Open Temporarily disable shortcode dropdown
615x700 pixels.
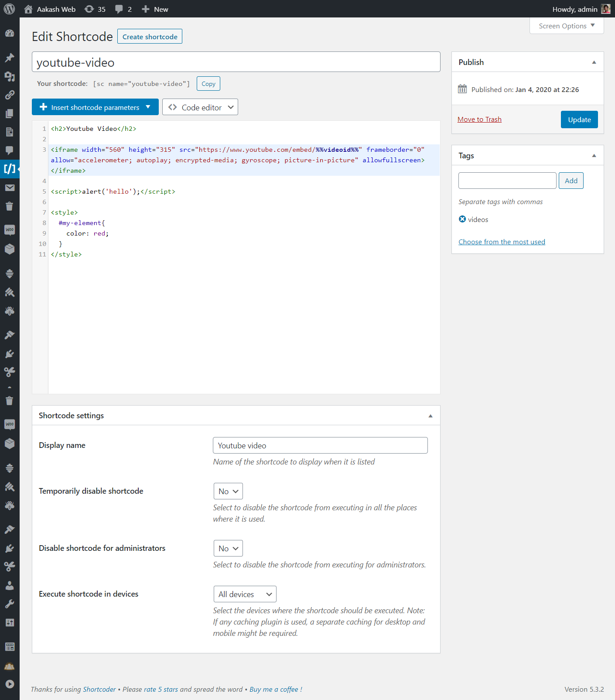(228, 491)
